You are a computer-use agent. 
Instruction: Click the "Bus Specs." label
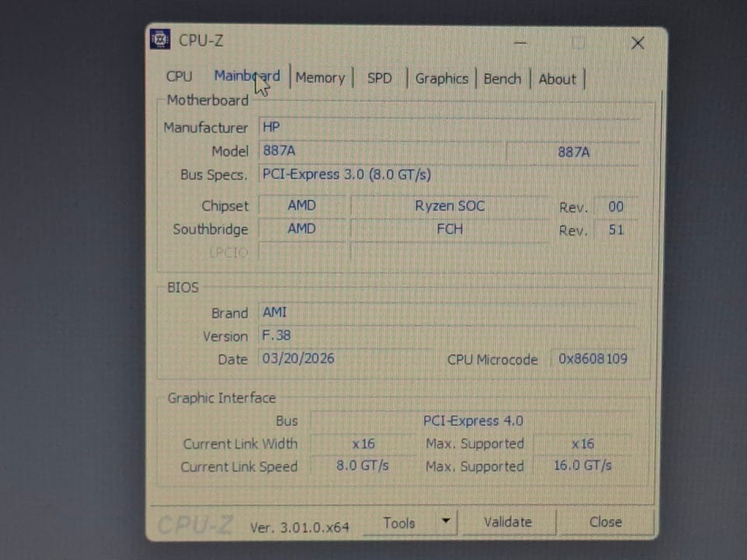click(x=214, y=175)
